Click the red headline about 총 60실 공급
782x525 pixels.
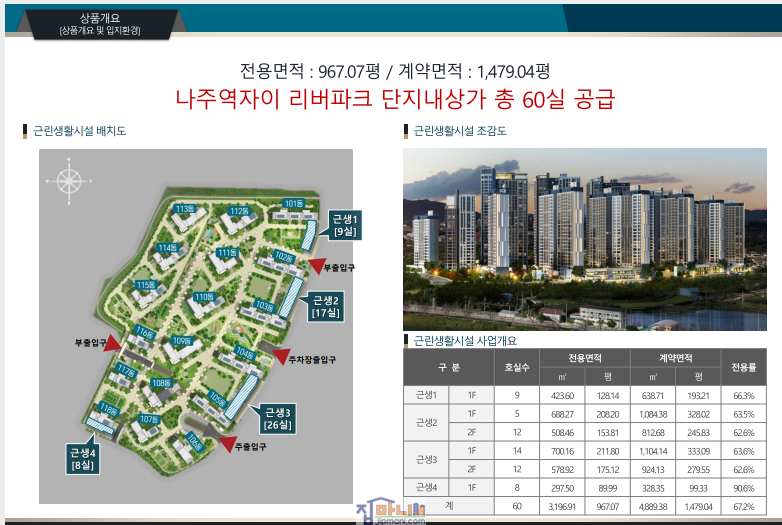[395, 99]
